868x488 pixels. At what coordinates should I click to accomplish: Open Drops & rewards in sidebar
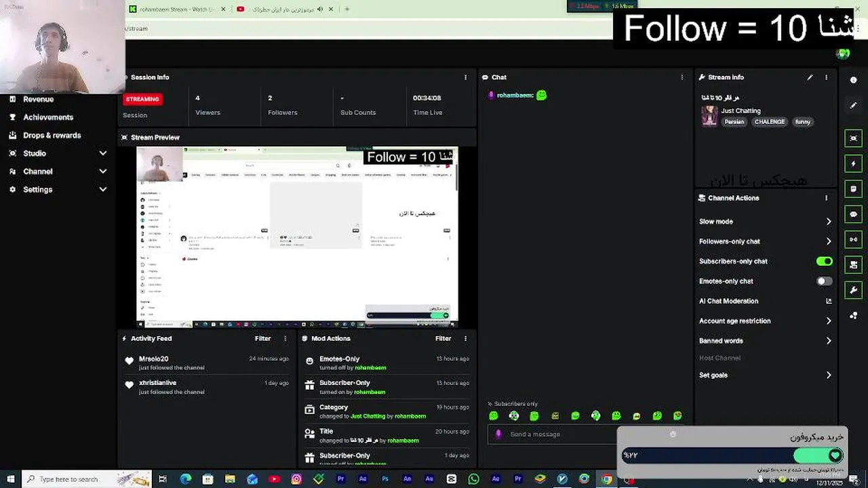click(x=52, y=135)
